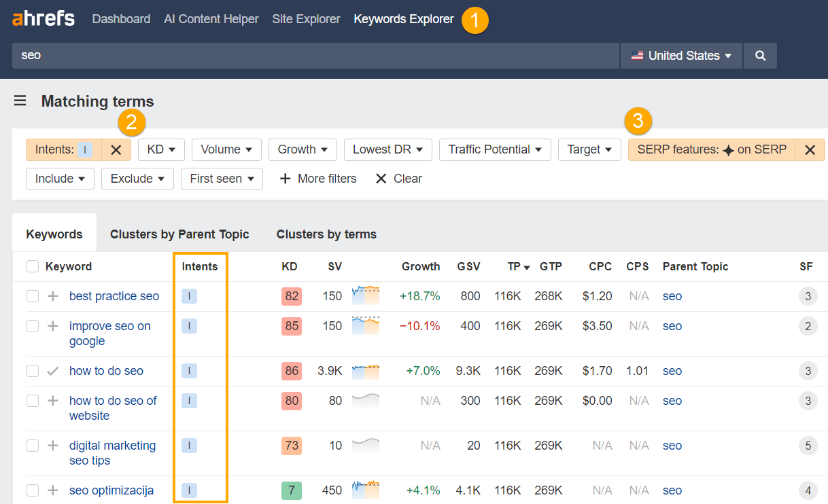Viewport: 828px width, 504px height.
Task: Open the 'seo' Parent Topic link on the first row
Action: (x=672, y=296)
